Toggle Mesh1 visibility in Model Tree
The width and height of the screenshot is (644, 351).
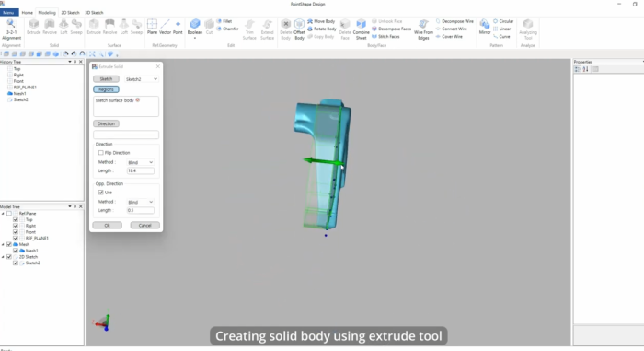pyautogui.click(x=16, y=251)
